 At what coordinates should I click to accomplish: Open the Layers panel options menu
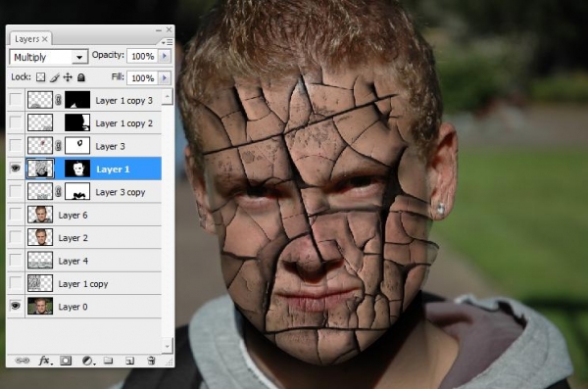click(167, 42)
